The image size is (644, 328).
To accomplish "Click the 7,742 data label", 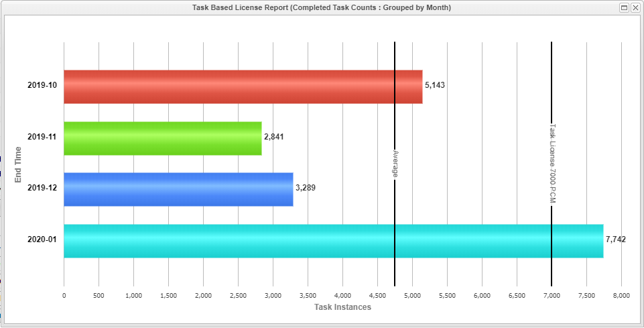I will coord(615,239).
